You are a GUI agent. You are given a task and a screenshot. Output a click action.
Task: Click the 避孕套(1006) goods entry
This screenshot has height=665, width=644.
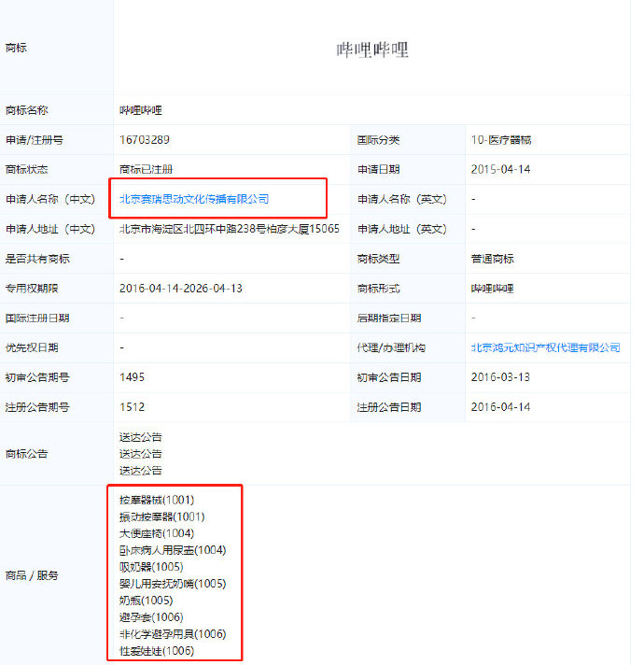click(x=151, y=617)
